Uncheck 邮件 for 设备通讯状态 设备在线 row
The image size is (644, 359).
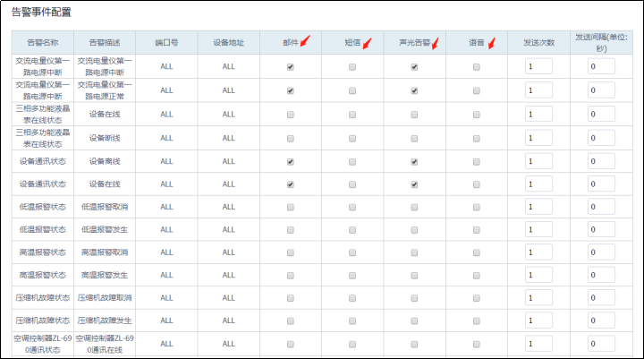290,184
